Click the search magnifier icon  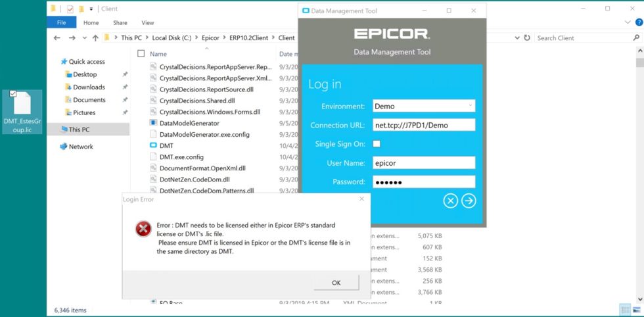tap(636, 38)
